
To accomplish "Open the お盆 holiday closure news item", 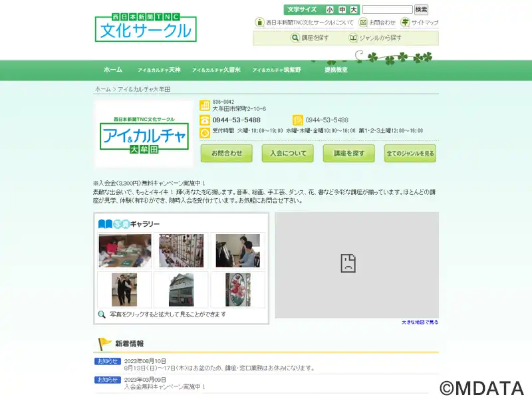I will click(219, 368).
